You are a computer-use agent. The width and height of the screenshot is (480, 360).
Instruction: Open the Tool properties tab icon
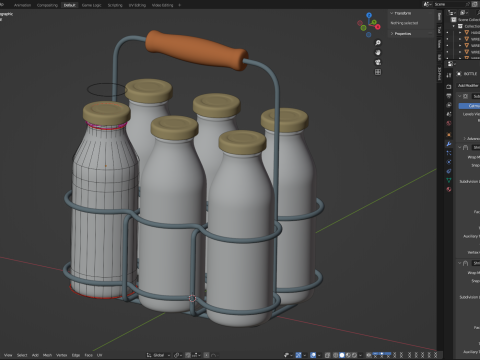tap(449, 75)
